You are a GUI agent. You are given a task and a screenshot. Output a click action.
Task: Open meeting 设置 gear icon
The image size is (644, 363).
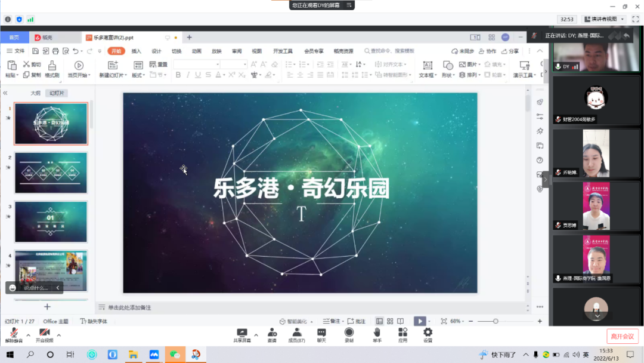point(428,333)
